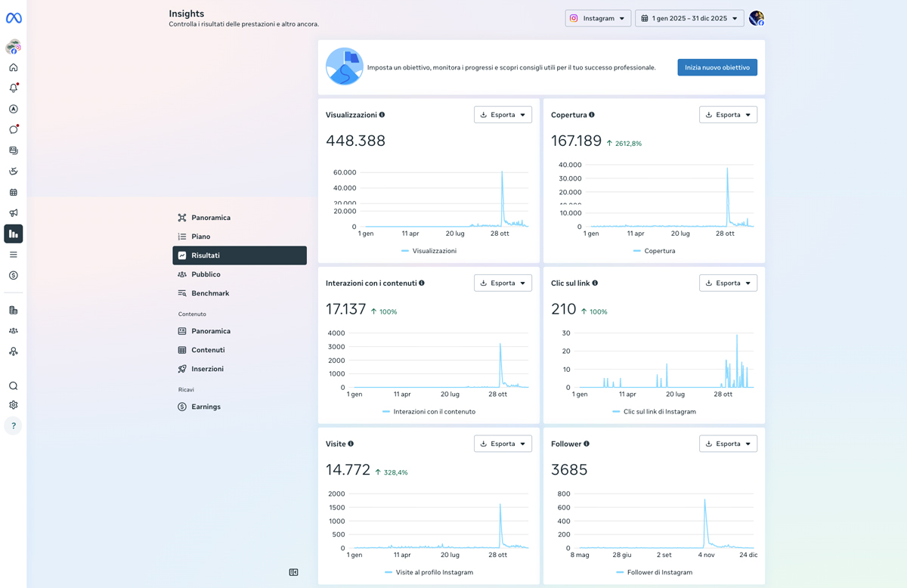Open the planner calendar icon in rail
This screenshot has width=907, height=588.
click(13, 192)
